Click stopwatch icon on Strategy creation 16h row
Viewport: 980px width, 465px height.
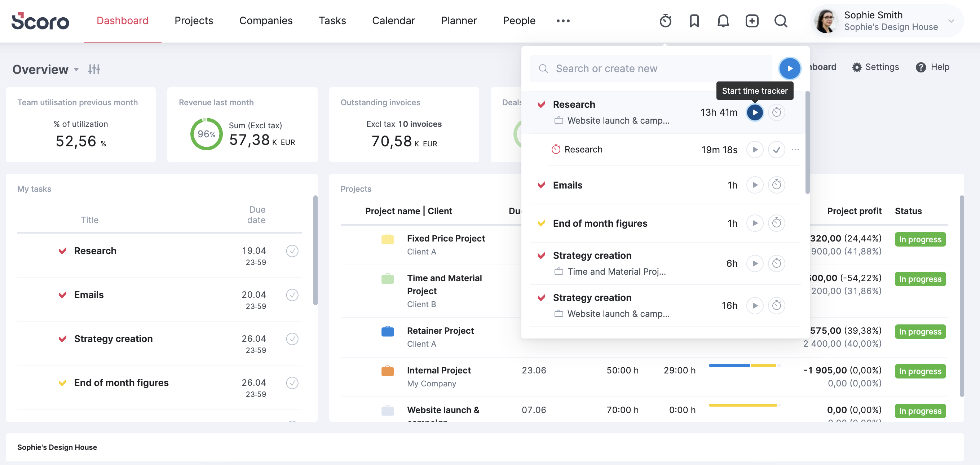777,305
